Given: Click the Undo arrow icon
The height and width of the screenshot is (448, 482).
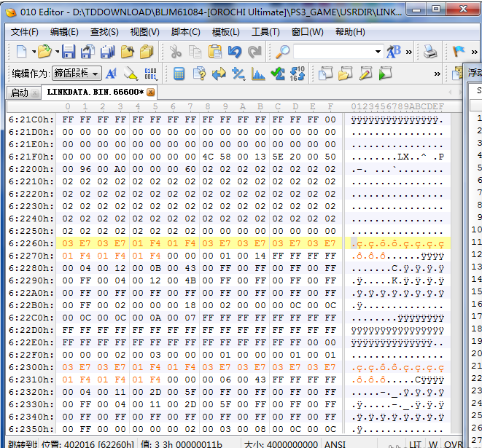Looking at the screenshot, I should pyautogui.click(x=234, y=52).
